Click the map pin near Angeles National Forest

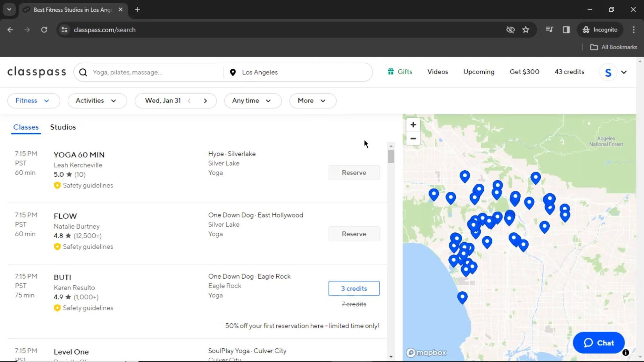pos(536,178)
